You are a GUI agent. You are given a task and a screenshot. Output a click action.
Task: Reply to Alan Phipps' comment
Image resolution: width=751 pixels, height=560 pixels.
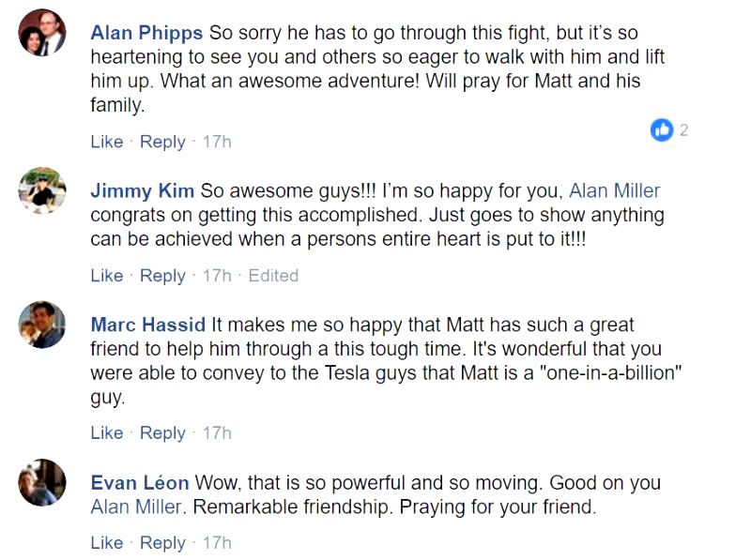[162, 142]
